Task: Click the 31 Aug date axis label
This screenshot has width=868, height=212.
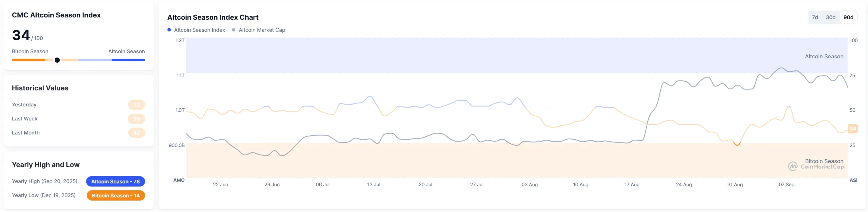Action: point(735,185)
